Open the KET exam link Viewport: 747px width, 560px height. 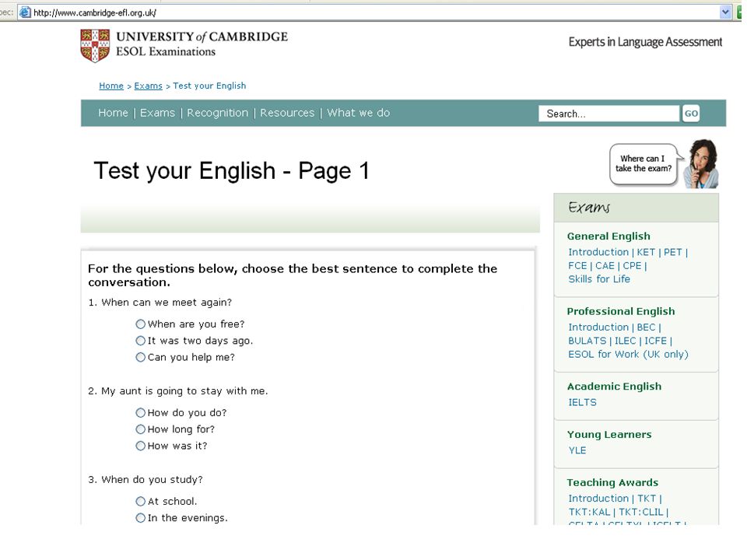646,252
